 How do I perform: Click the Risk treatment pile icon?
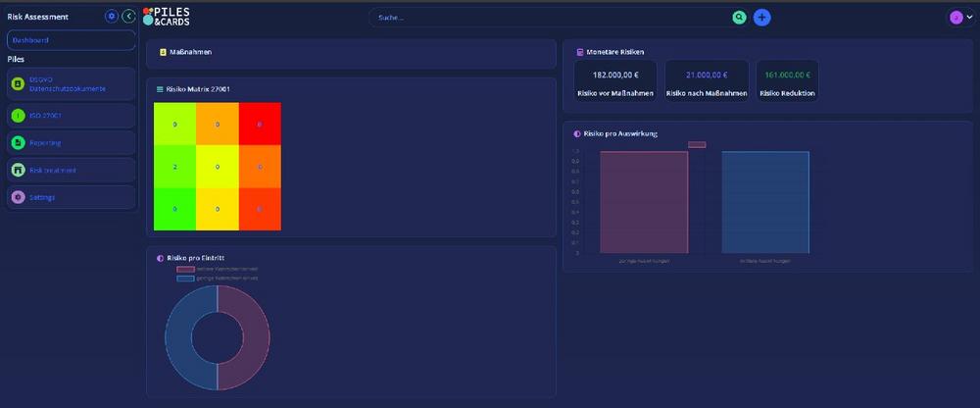tap(18, 171)
